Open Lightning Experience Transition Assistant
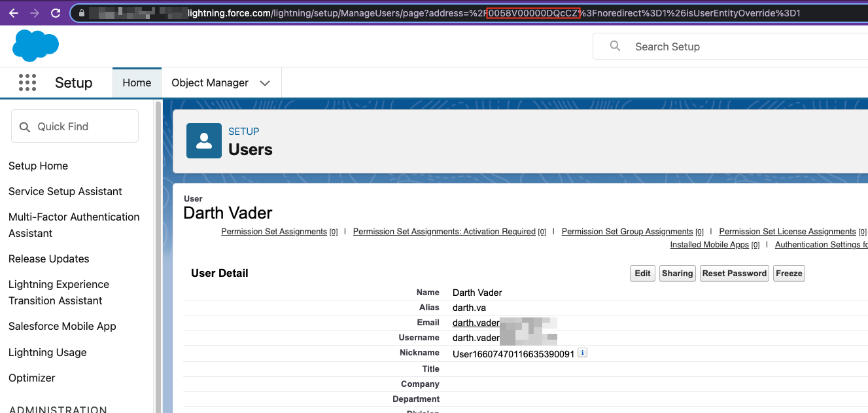Viewport: 868px width, 413px height. point(59,292)
